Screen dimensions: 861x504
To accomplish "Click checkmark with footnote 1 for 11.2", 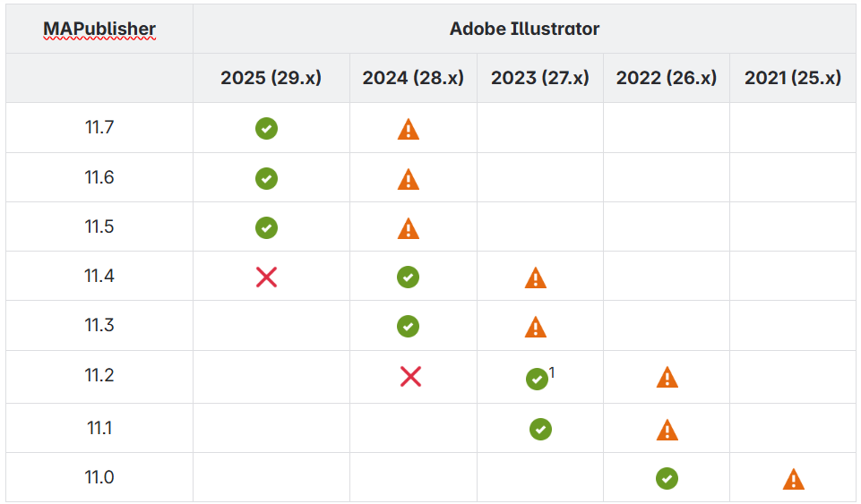I will (x=537, y=379).
